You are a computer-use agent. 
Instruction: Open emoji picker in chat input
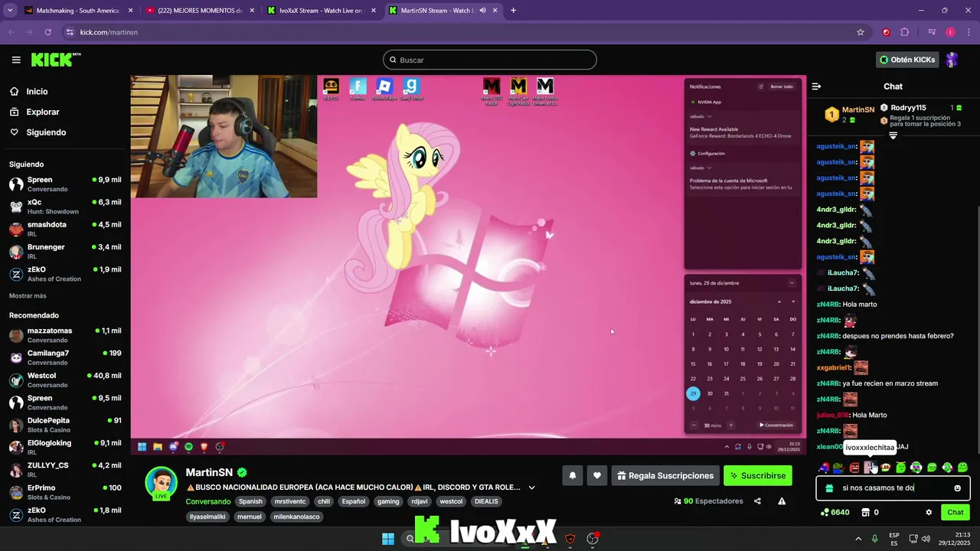[957, 487]
